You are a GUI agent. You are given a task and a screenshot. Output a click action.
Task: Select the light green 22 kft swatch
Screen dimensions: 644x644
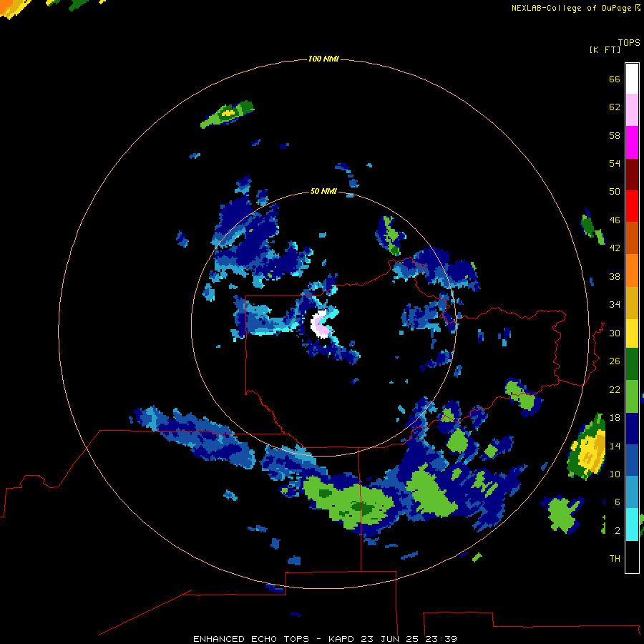(x=632, y=396)
